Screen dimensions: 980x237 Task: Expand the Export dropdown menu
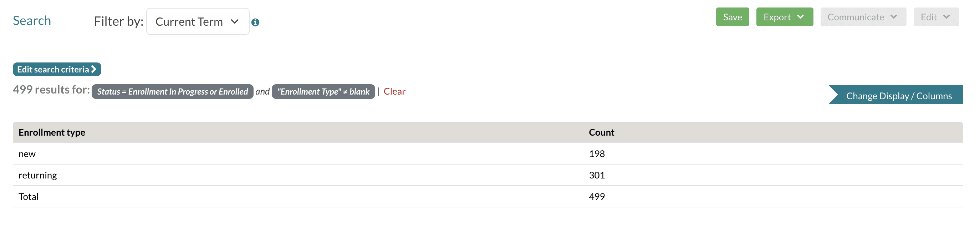pyautogui.click(x=784, y=17)
